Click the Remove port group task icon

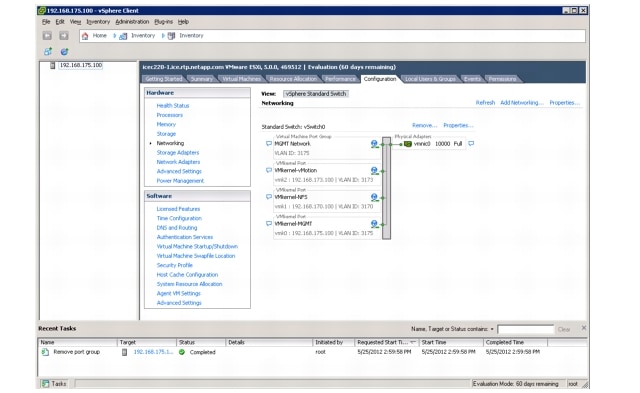click(x=45, y=352)
